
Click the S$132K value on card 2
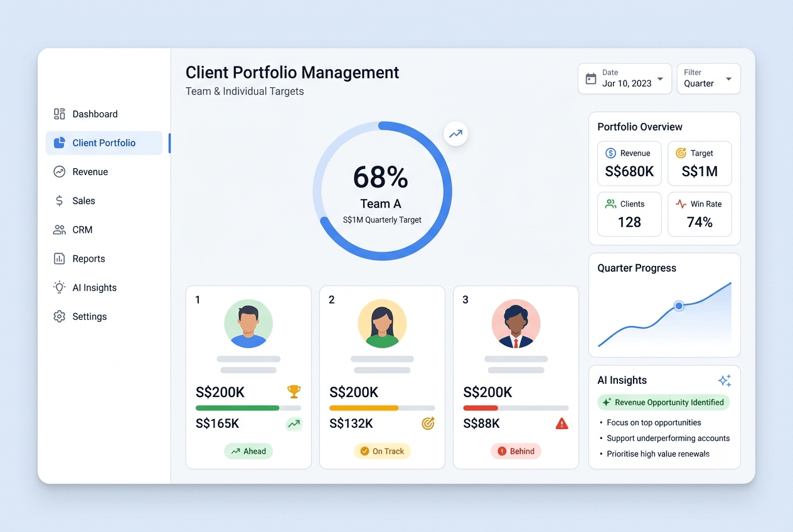351,424
